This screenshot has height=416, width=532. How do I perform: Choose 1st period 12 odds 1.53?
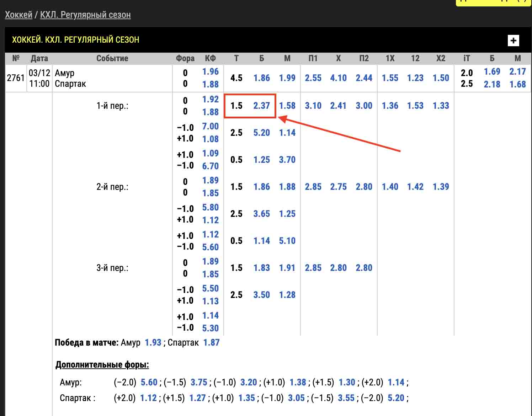(x=415, y=106)
